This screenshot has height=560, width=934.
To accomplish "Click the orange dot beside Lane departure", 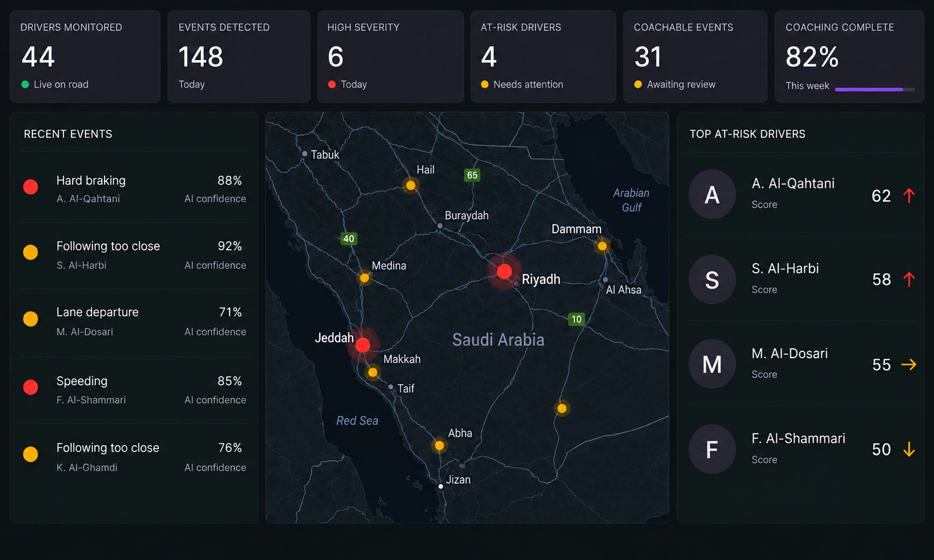I will coord(31,319).
